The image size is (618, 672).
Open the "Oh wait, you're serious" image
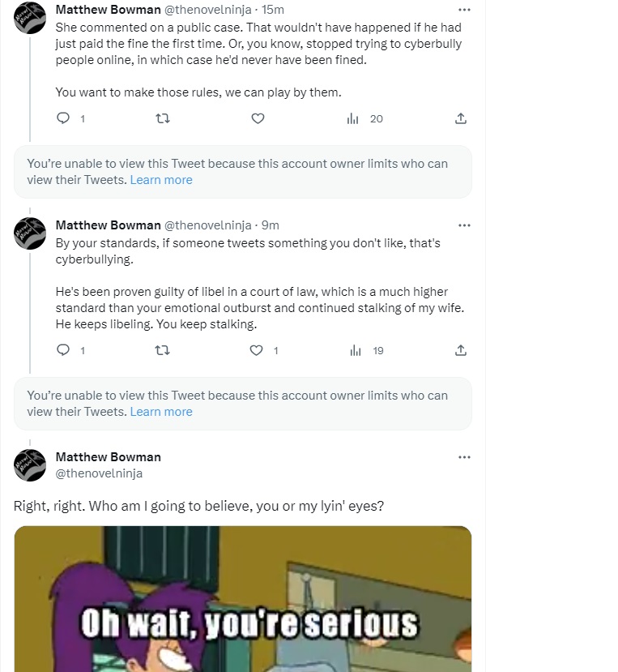point(243,600)
